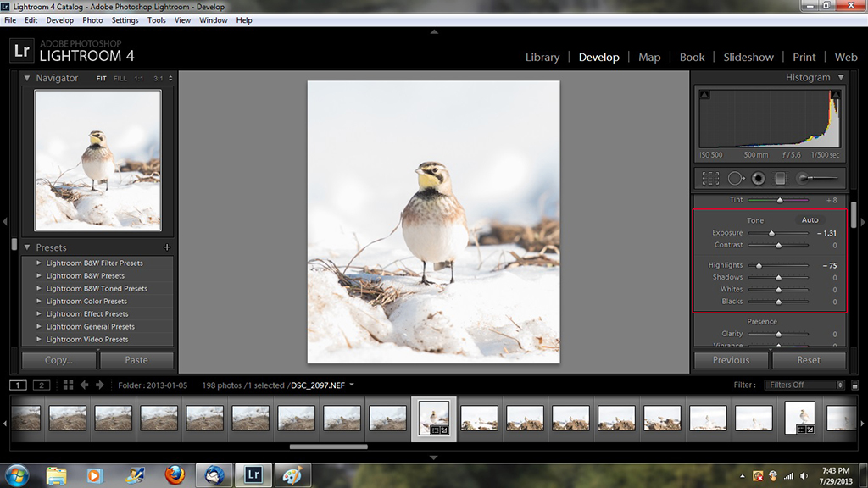Open the Settings menu
Image resolution: width=868 pixels, height=488 pixels.
tap(125, 19)
